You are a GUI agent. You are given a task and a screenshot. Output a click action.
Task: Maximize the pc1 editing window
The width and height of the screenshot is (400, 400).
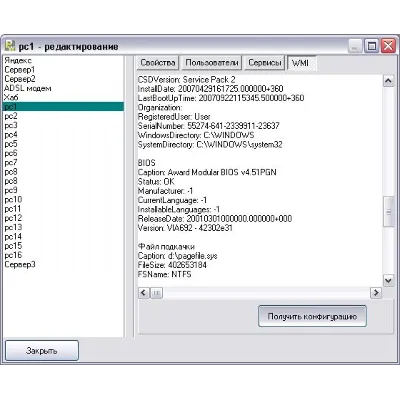coord(372,46)
